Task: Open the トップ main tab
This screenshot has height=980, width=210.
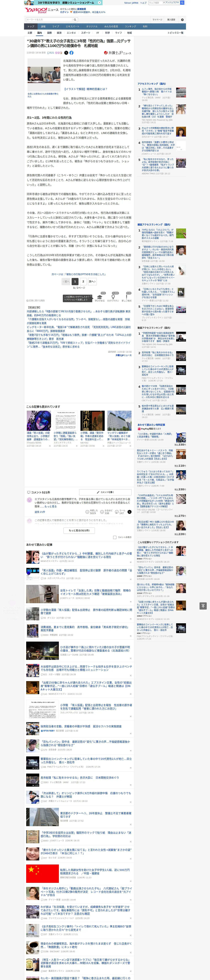Action: click(31, 27)
